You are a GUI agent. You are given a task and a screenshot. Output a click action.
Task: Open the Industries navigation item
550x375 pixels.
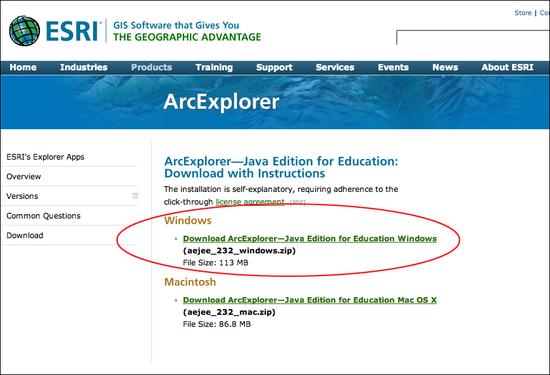coord(83,67)
